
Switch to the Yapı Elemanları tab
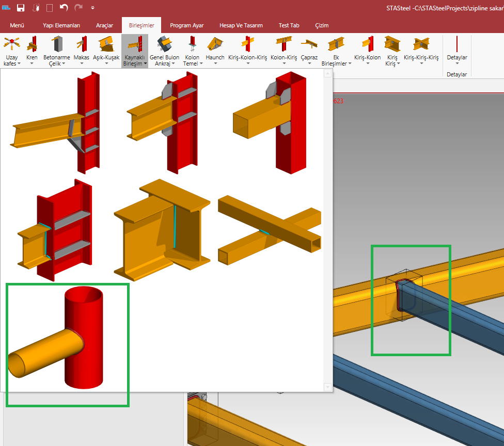[x=61, y=25]
